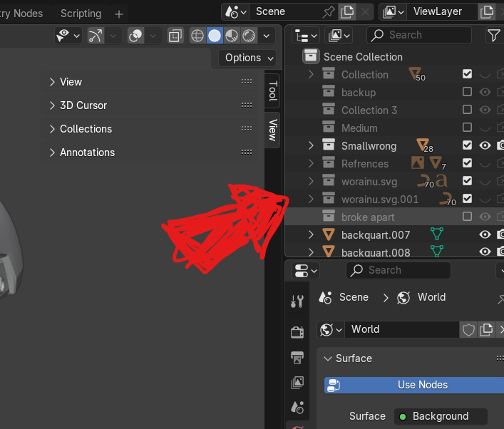This screenshot has width=504, height=429.
Task: Open the Tool sidebar tab
Action: pos(272,91)
